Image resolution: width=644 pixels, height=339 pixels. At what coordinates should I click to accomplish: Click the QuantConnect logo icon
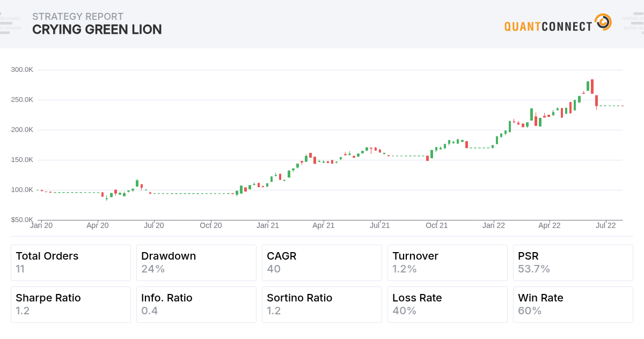coord(603,23)
